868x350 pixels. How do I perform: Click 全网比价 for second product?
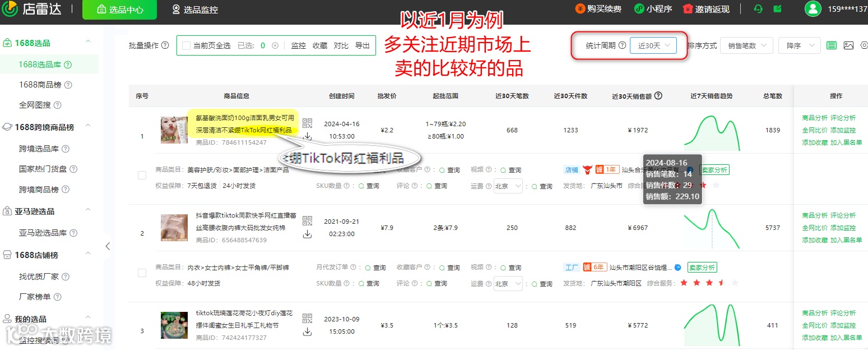point(815,228)
